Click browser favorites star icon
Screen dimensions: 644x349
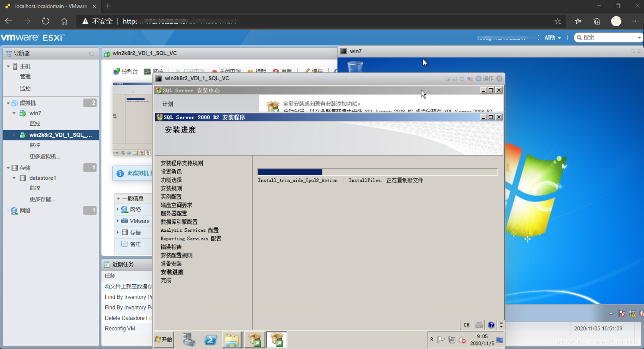point(558,21)
